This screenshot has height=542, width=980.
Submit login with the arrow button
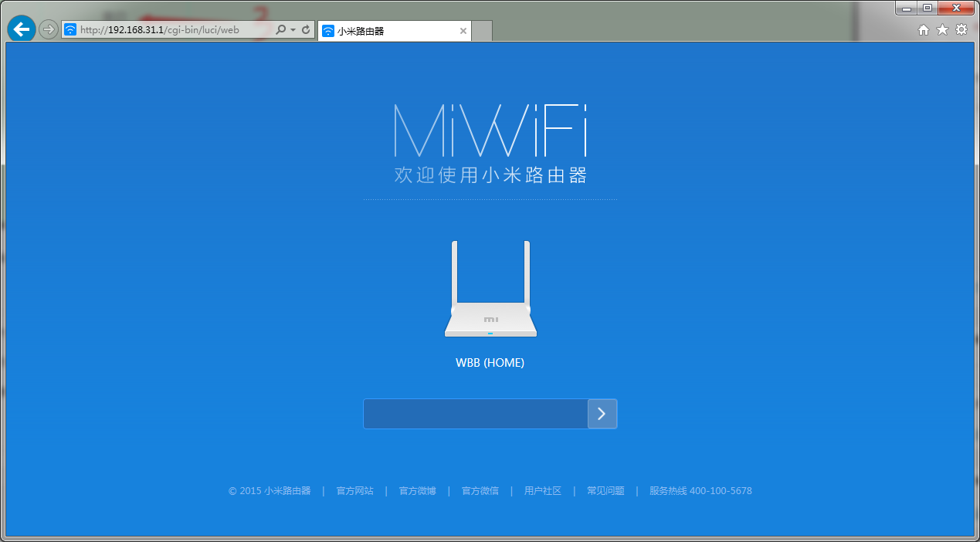[x=602, y=414]
